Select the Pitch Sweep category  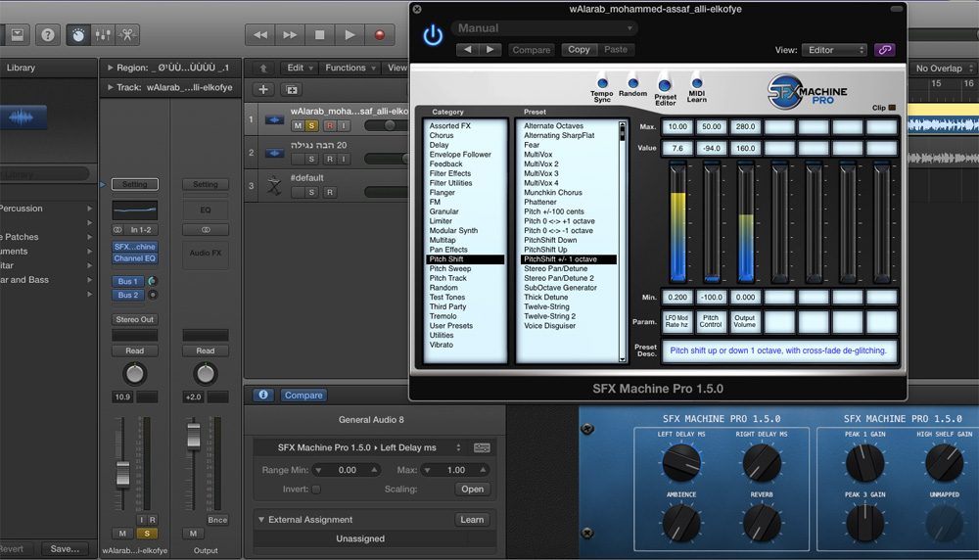point(450,268)
